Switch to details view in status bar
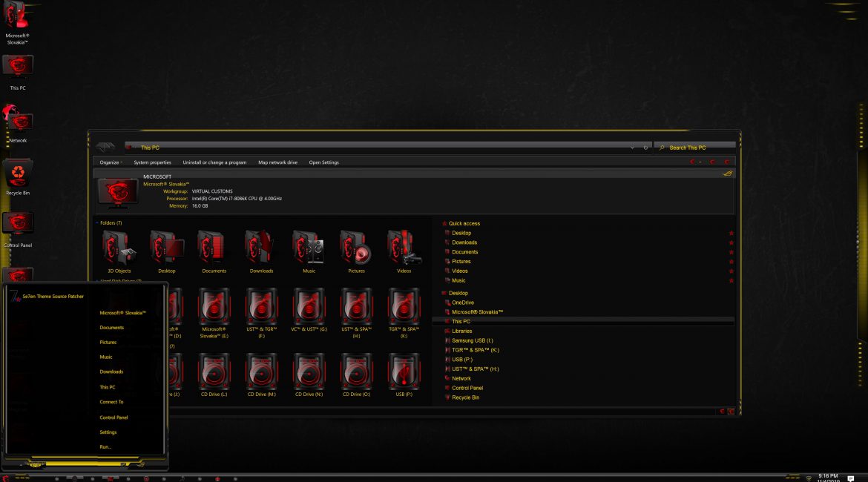868x482 pixels. (x=723, y=411)
